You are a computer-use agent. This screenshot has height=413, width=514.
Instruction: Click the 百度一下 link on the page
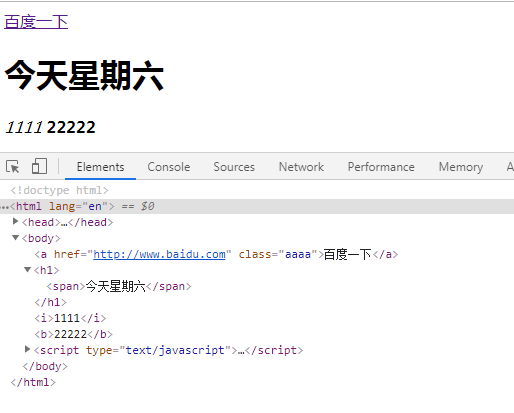click(36, 22)
